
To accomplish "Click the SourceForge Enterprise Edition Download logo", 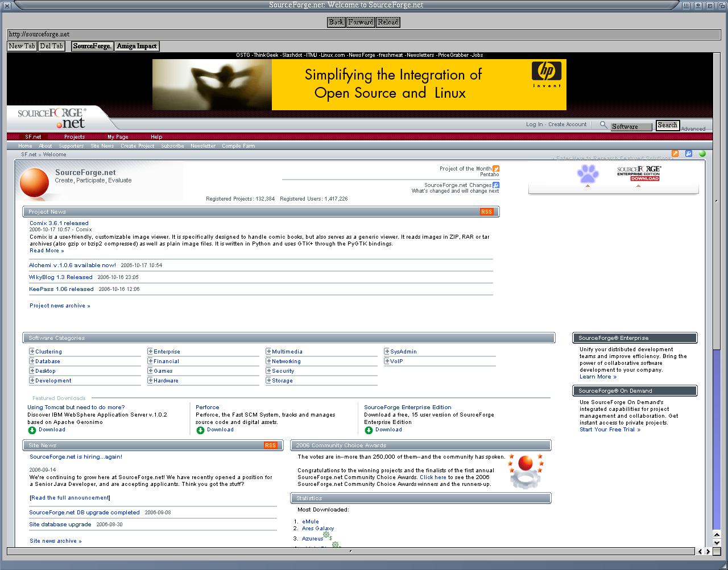I will 639,173.
